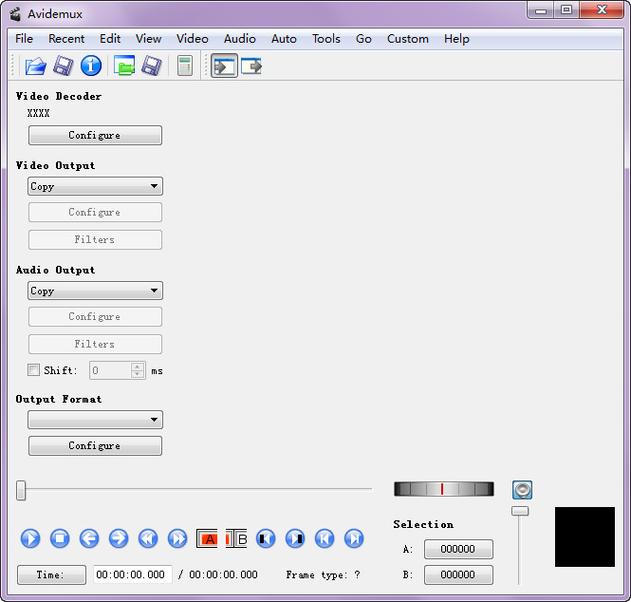The image size is (631, 602).
Task: Toggle the input video display mode
Action: click(223, 66)
